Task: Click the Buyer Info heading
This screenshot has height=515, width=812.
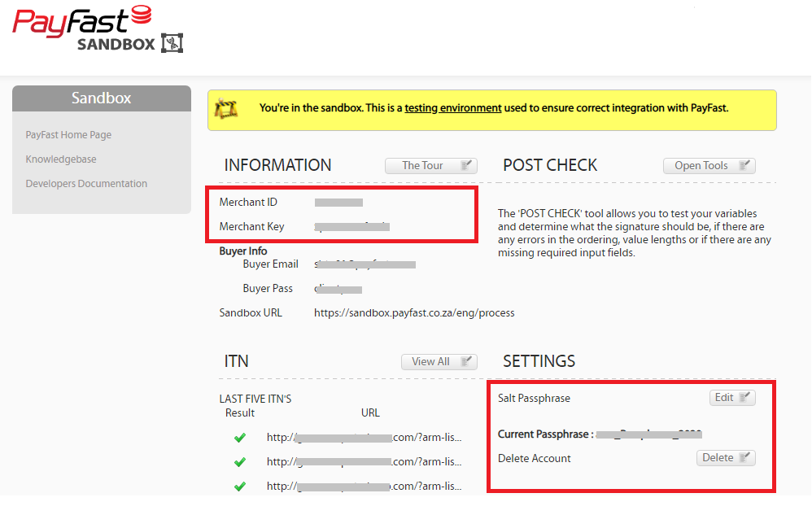Action: click(243, 251)
